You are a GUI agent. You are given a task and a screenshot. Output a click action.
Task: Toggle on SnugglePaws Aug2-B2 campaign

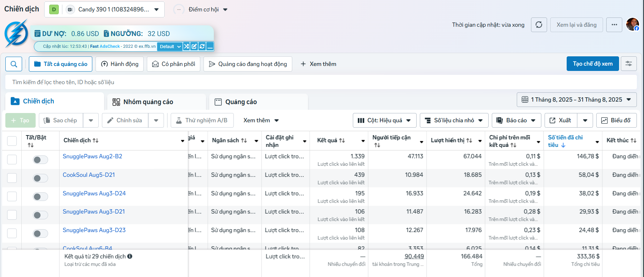[40, 160]
